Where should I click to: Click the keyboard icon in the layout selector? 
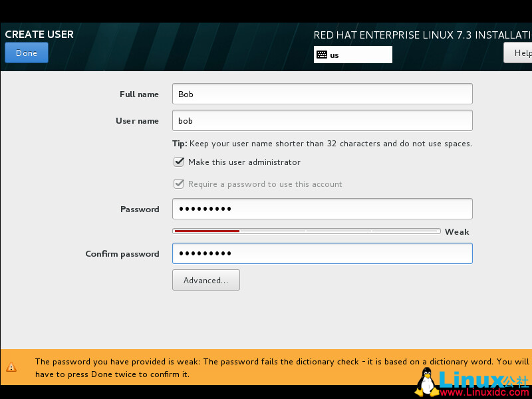(322, 54)
